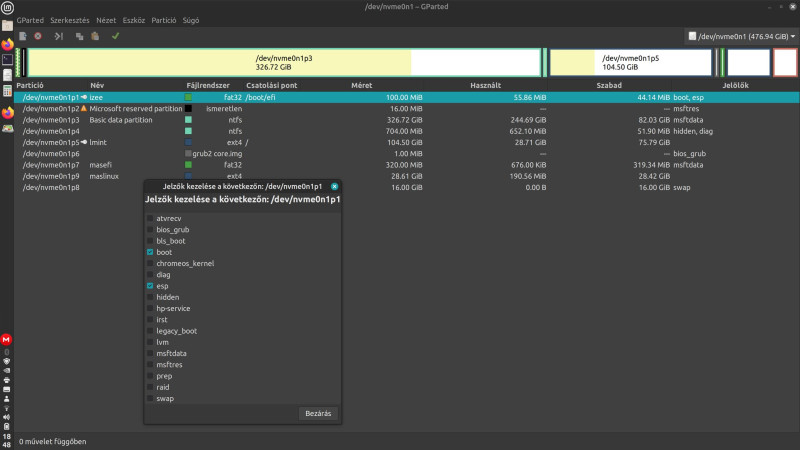Image resolution: width=800 pixels, height=450 pixels.
Task: Click the red delete partition toolbar icon
Action: pos(38,36)
